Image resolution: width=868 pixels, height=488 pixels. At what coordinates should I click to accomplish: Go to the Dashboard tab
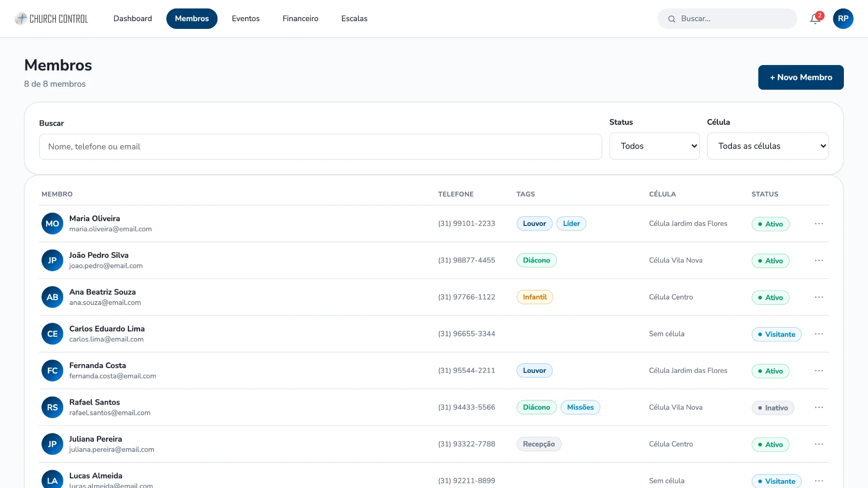133,19
